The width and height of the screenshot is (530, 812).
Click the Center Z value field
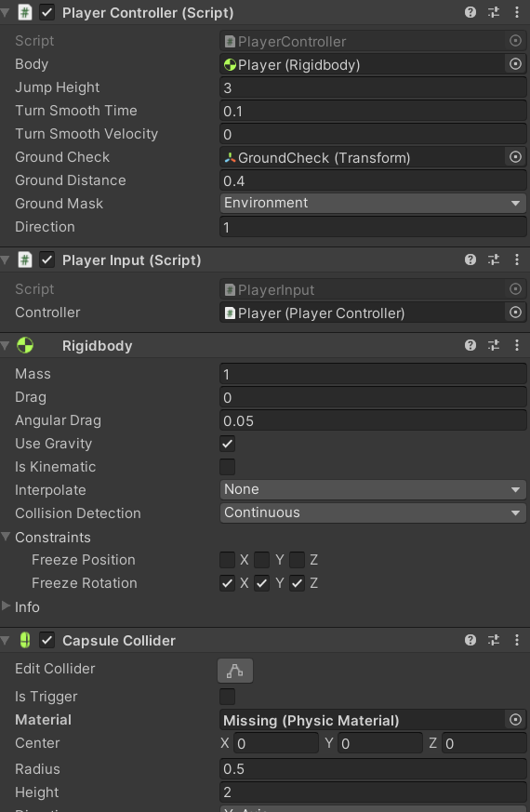484,743
